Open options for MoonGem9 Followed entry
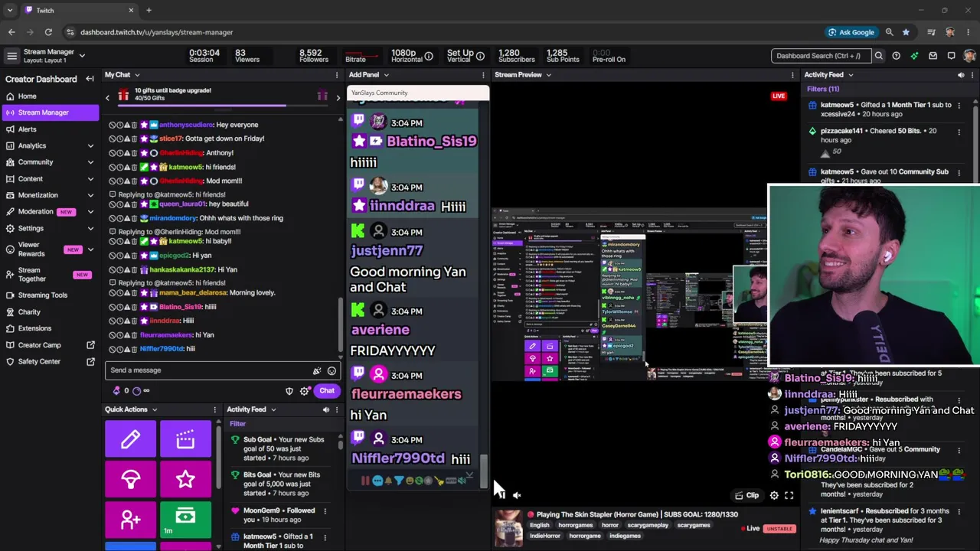The width and height of the screenshot is (980, 551). (x=325, y=511)
